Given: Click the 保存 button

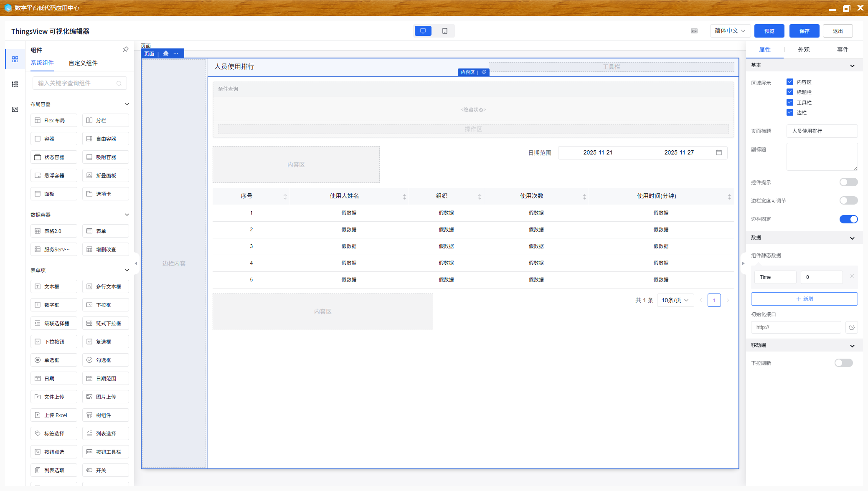Looking at the screenshot, I should [804, 31].
